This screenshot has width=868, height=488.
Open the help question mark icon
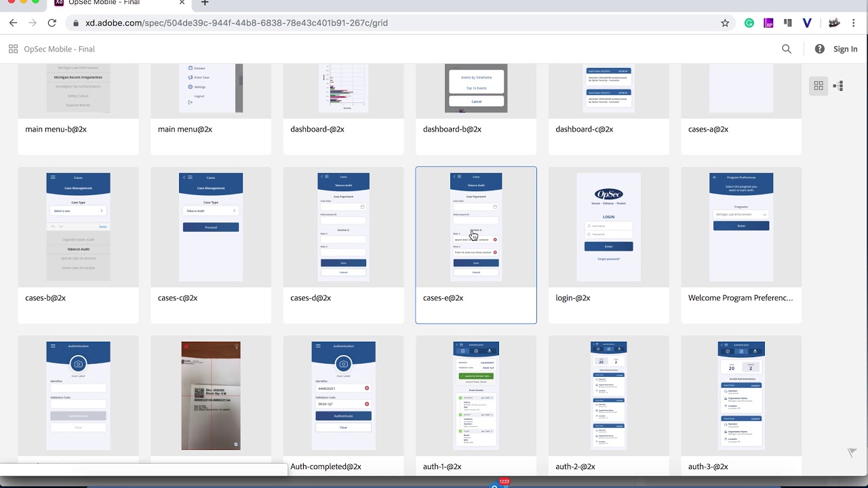tap(820, 49)
